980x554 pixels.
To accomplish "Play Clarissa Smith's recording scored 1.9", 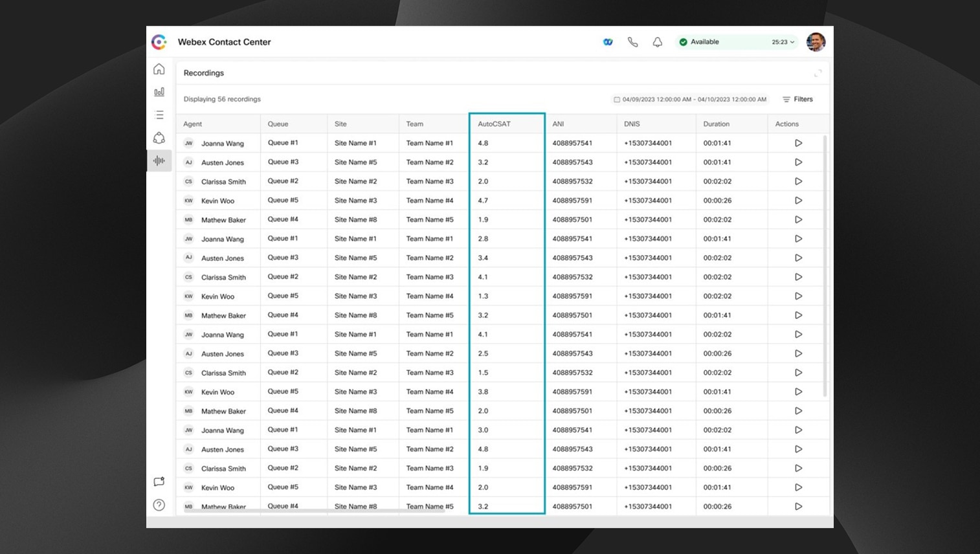I will tap(799, 468).
